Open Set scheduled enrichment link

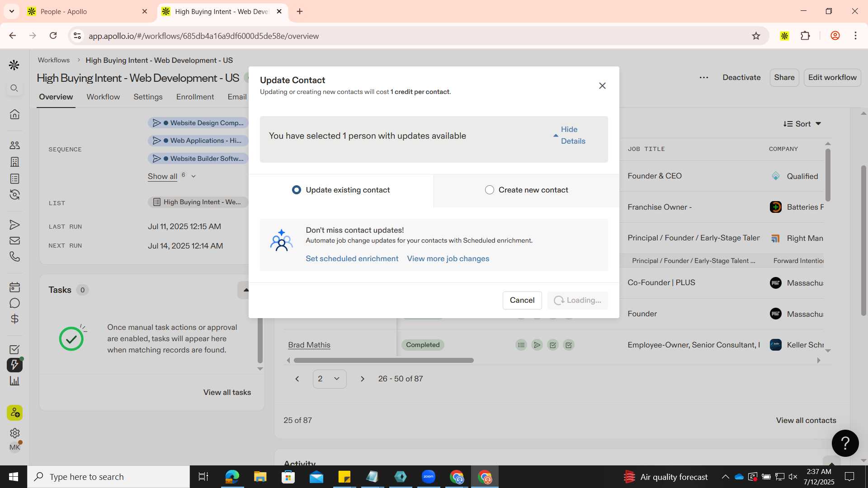352,259
